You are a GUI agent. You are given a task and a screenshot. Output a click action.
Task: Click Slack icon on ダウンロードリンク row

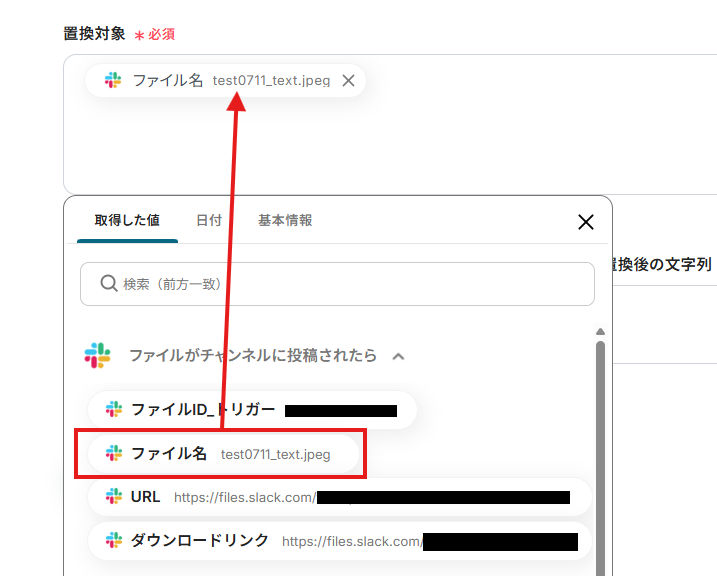tap(114, 540)
